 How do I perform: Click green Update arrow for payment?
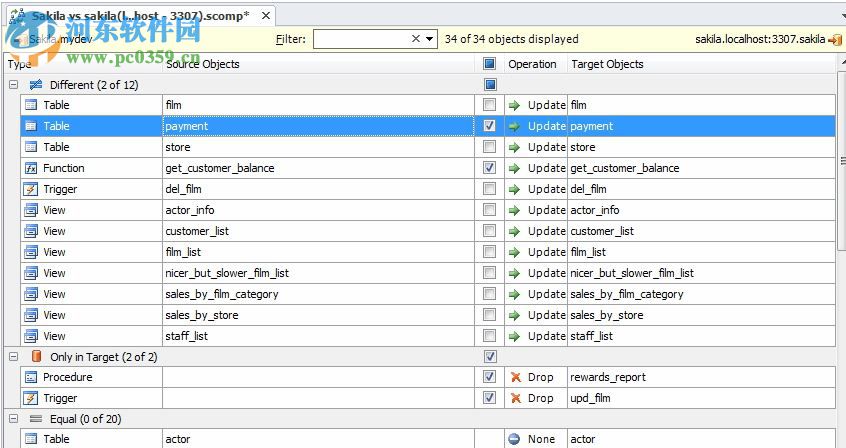[x=514, y=126]
